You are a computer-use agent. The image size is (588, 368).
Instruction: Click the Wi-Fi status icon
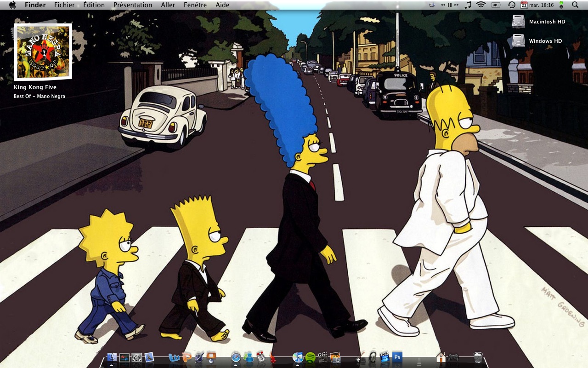pos(481,5)
